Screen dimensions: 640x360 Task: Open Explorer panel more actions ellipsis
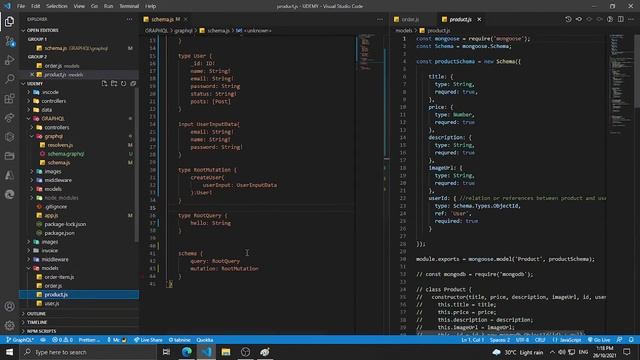tap(129, 19)
